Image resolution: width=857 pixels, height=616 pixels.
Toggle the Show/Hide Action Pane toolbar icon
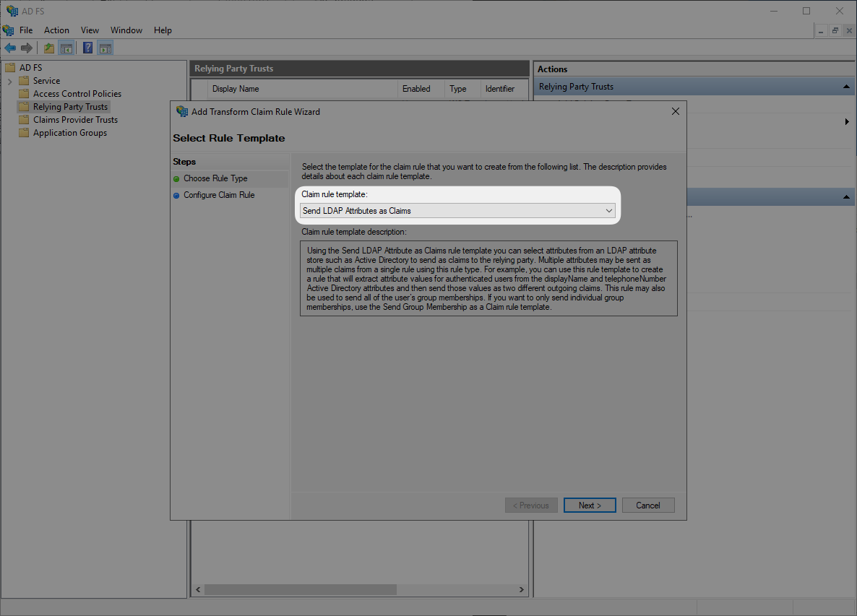pos(105,48)
